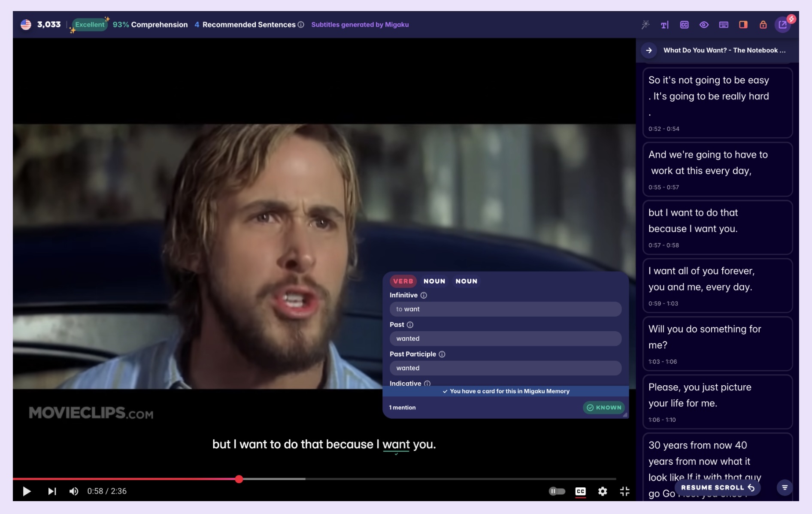Click the Past Participle info icon

(442, 354)
